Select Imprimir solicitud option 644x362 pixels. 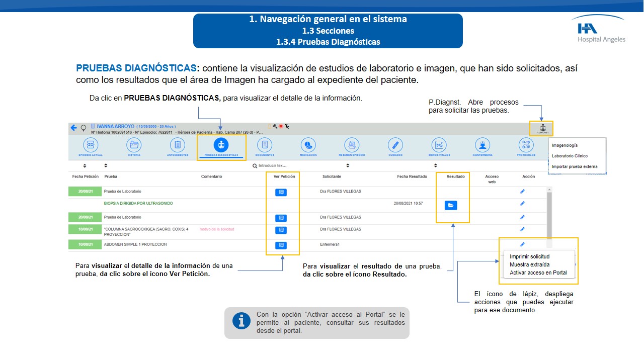(529, 256)
